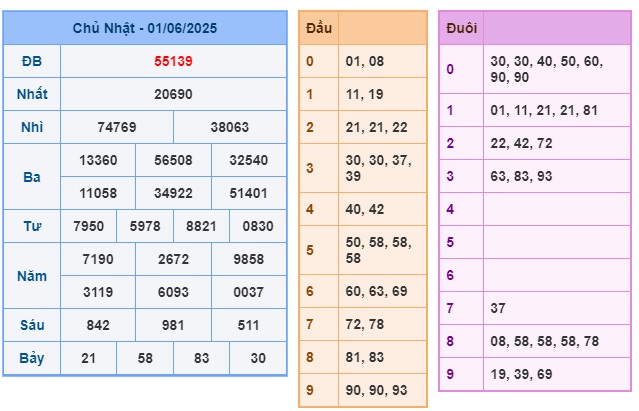Click the sixth prize number 981
Image resolution: width=639 pixels, height=411 pixels.
173,325
